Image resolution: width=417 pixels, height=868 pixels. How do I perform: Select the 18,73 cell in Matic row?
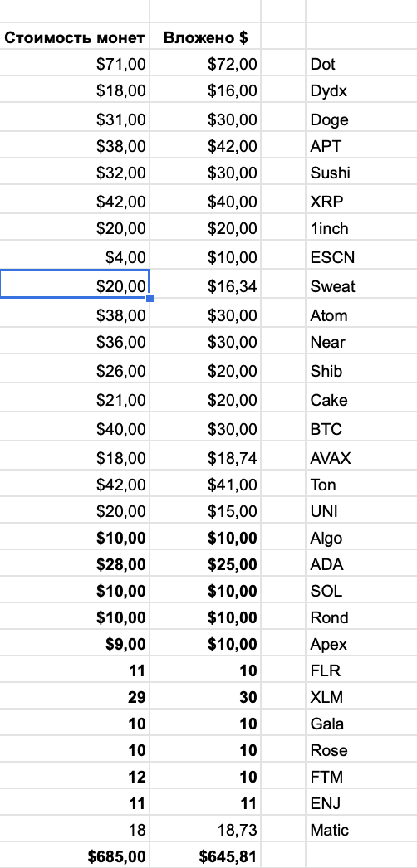(x=205, y=830)
